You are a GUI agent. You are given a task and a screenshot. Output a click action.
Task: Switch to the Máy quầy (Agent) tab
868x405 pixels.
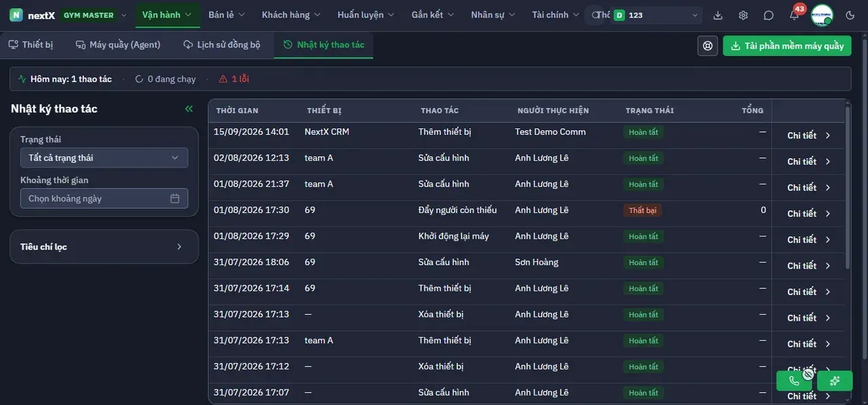coord(119,45)
